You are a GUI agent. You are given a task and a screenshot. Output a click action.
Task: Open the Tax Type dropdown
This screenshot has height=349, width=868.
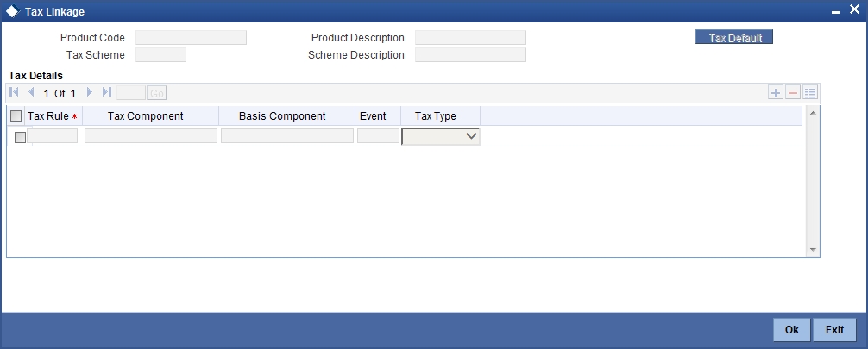[441, 136]
